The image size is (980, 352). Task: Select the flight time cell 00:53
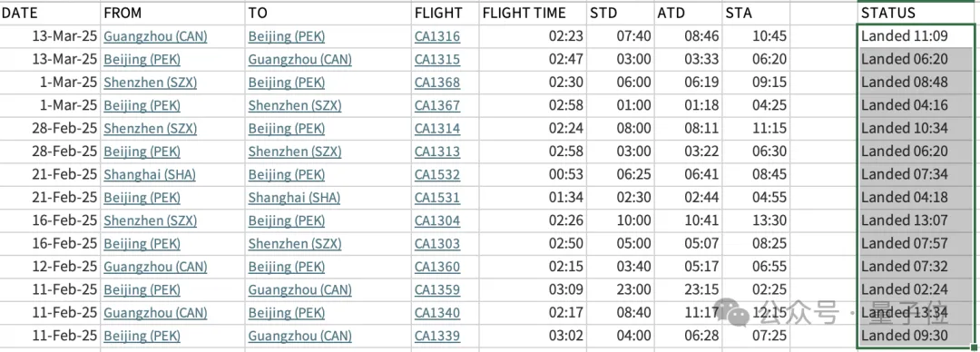[534, 174]
